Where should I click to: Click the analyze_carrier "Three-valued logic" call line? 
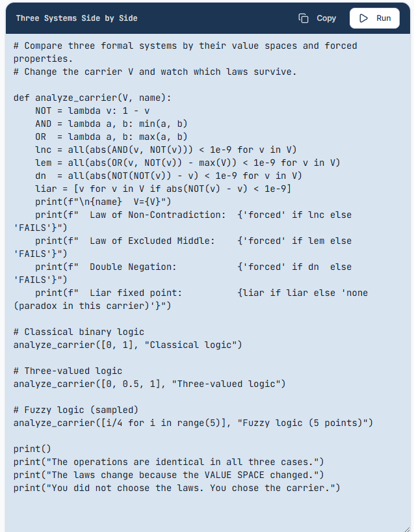click(x=149, y=384)
